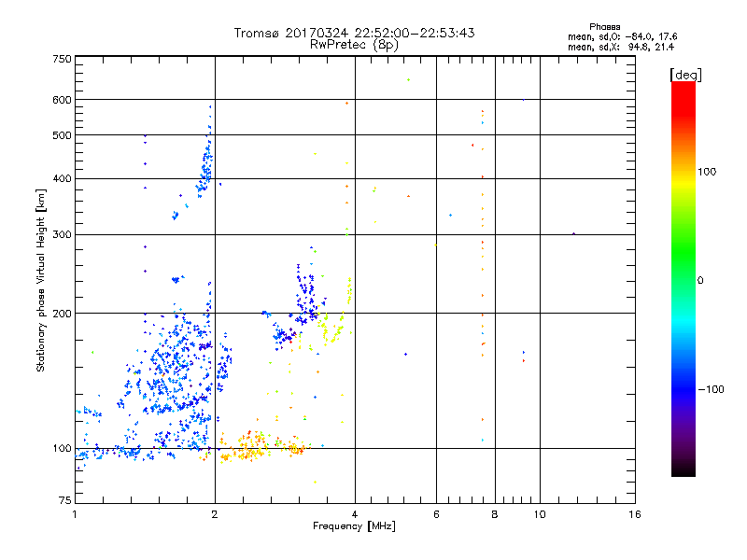Click the y-axis label '300'
The width and height of the screenshot is (747, 560).
tap(63, 235)
